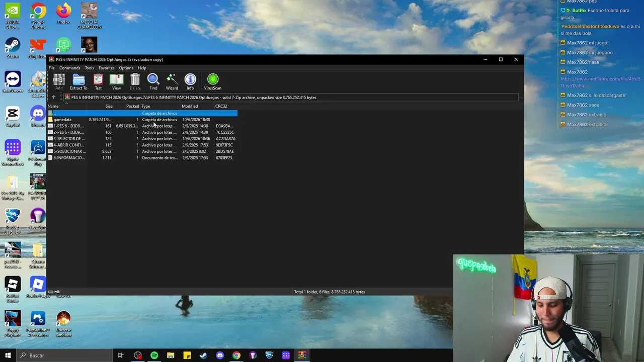Screen dimensions: 644x362
Task: Go up one folder with the arrow
Action: point(53,97)
